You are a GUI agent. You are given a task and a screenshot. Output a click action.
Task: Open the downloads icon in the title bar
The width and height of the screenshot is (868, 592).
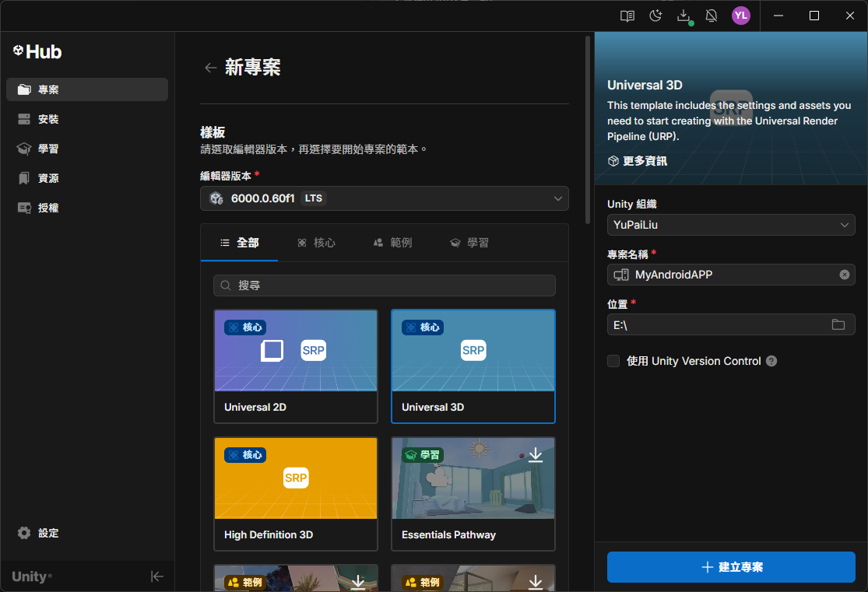coord(684,15)
